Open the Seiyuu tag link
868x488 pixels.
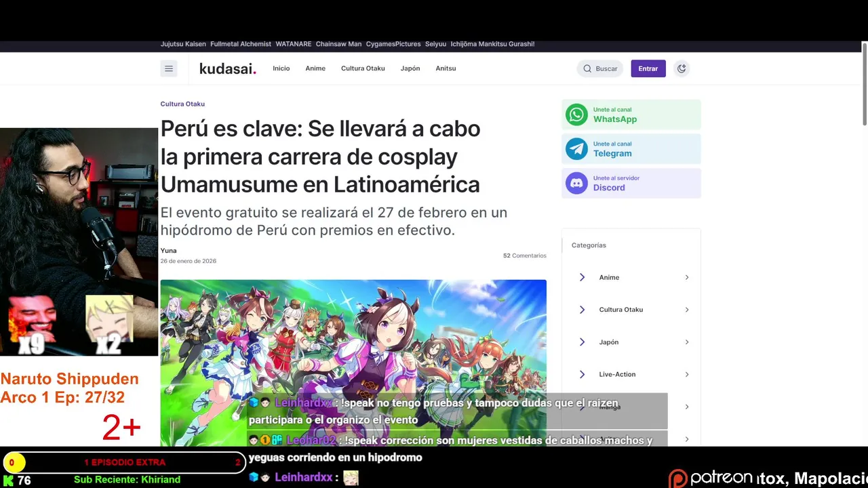click(436, 44)
